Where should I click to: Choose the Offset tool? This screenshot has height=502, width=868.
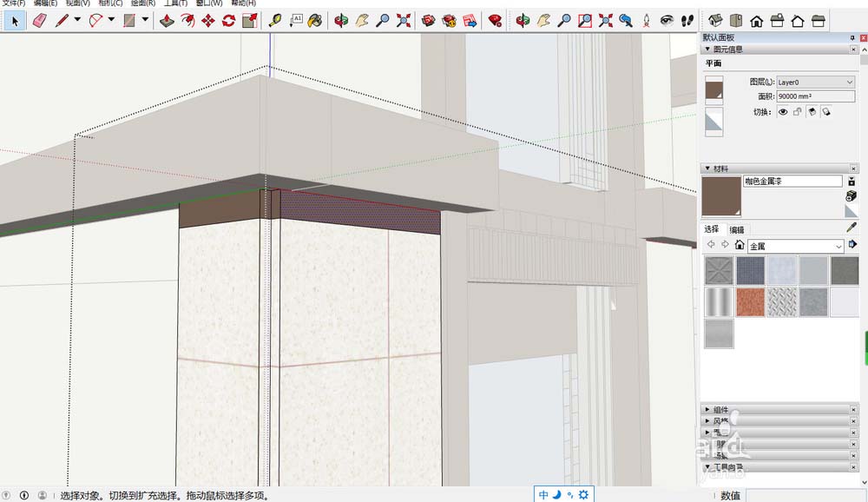point(187,21)
